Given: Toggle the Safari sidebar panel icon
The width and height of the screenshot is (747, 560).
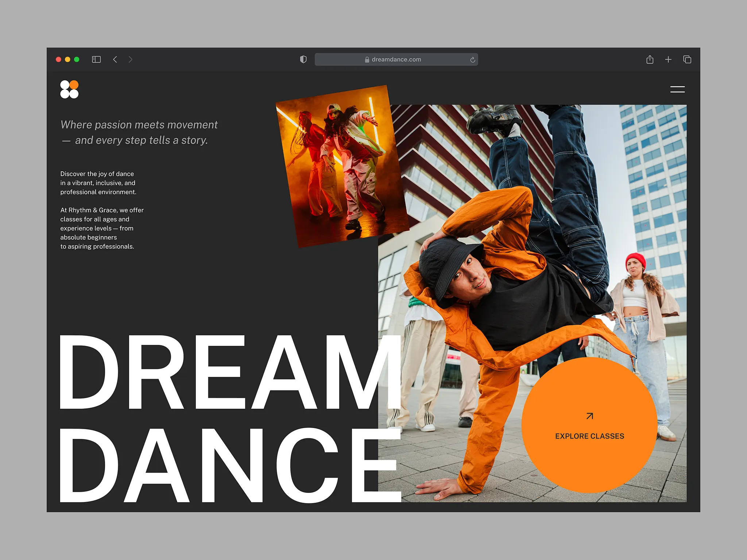Looking at the screenshot, I should click(x=96, y=59).
